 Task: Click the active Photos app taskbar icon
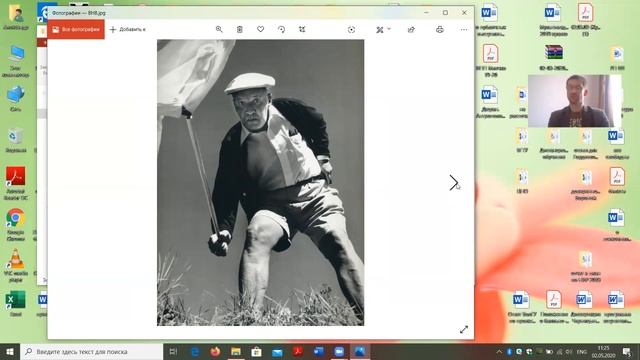click(x=360, y=351)
